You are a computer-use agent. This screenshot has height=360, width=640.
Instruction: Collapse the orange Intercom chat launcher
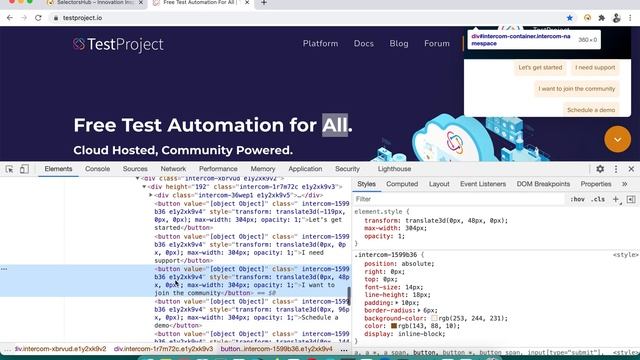click(618, 140)
